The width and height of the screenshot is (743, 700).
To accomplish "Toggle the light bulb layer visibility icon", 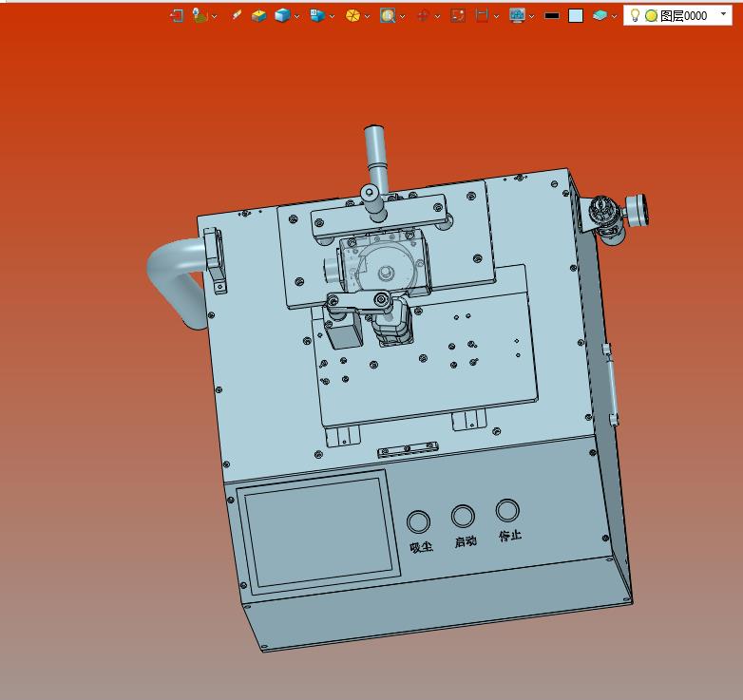I will [x=635, y=15].
